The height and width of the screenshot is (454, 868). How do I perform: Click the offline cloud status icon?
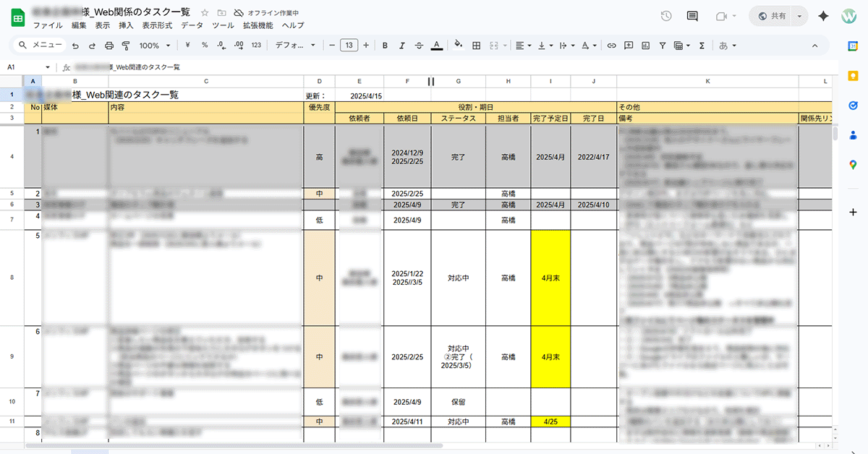238,13
